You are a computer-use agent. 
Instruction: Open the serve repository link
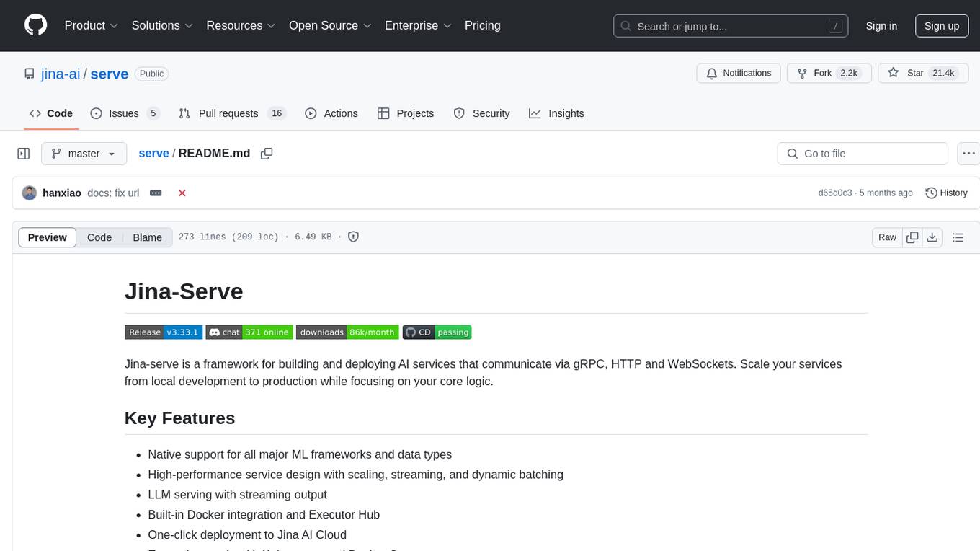[x=110, y=74]
